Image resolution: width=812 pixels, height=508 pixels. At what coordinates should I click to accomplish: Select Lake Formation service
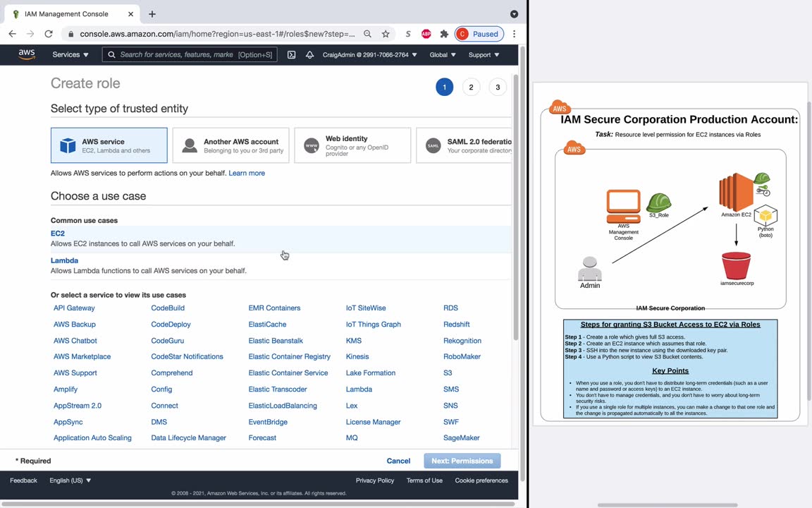click(370, 373)
